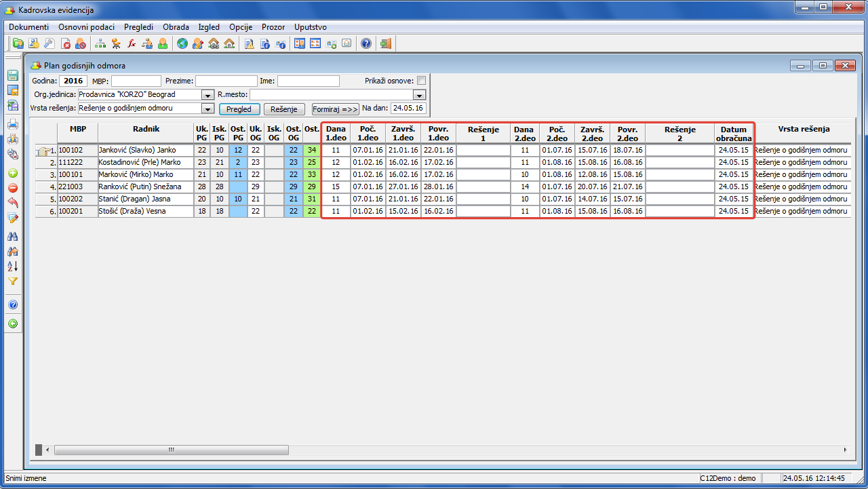This screenshot has height=489, width=868.
Task: Open the Osnovni podaci menu
Action: pos(87,27)
